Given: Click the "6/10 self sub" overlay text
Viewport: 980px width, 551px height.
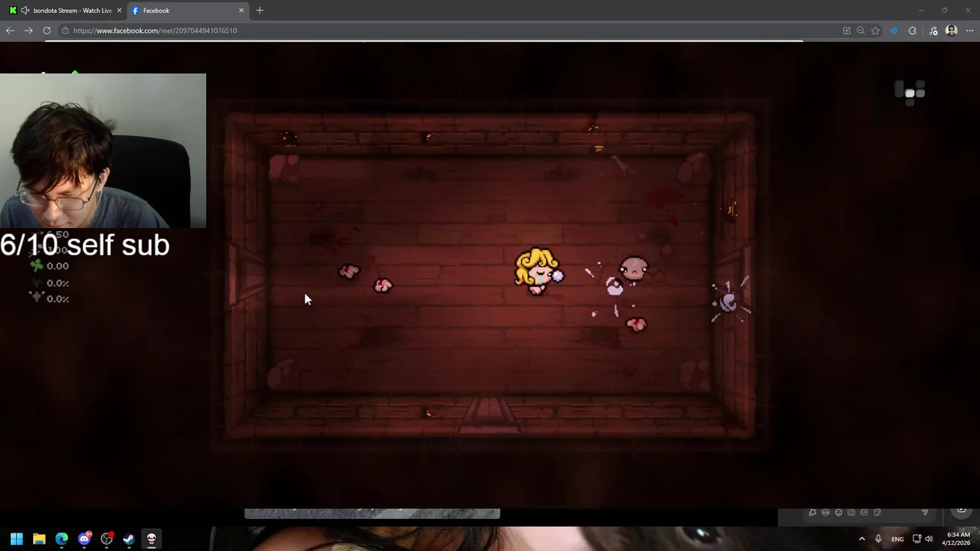Looking at the screenshot, I should click(85, 245).
